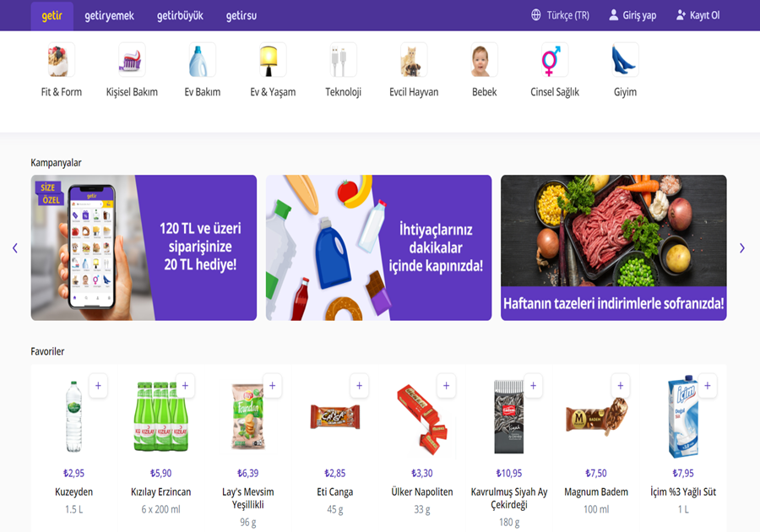The height and width of the screenshot is (532, 760).
Task: Switch to the getiryemek tab
Action: point(110,15)
